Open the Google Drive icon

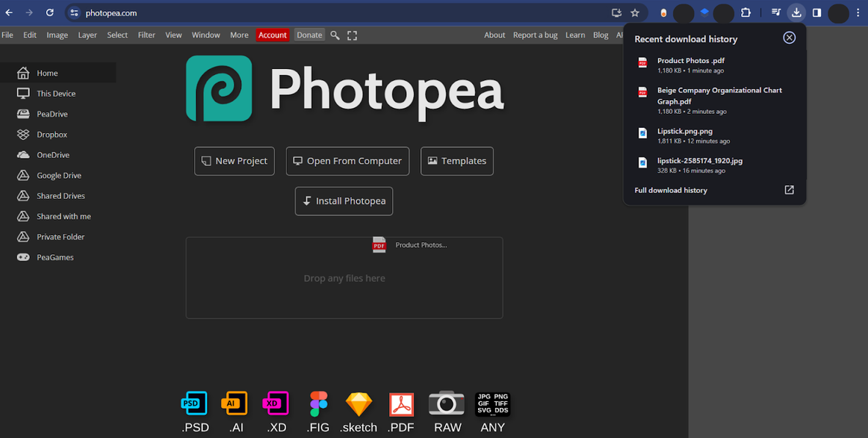coord(23,176)
